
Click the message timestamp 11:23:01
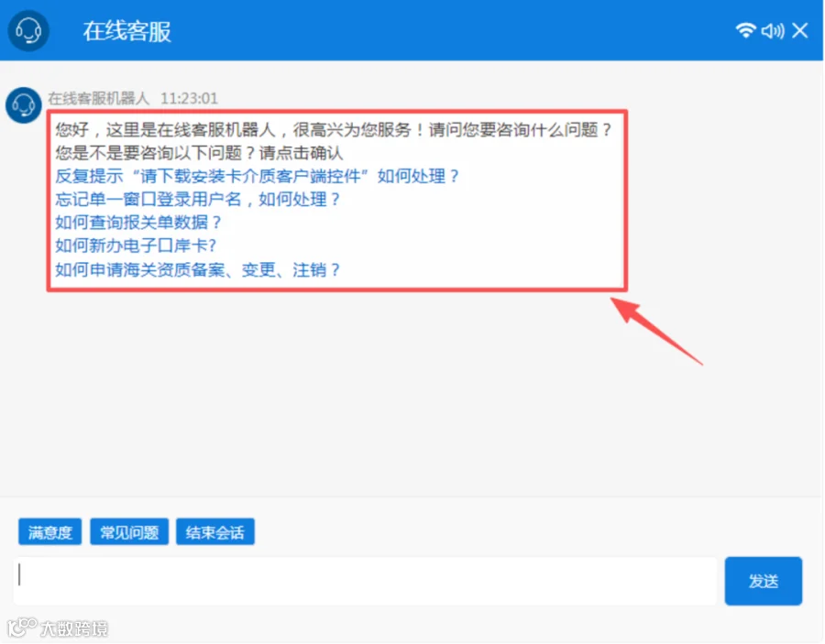tap(189, 98)
